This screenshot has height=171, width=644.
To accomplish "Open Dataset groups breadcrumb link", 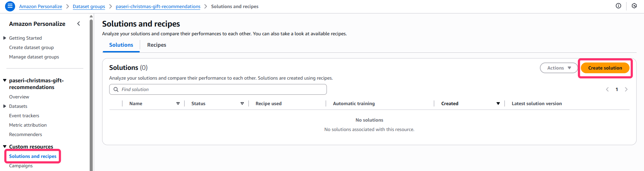I will point(89,6).
